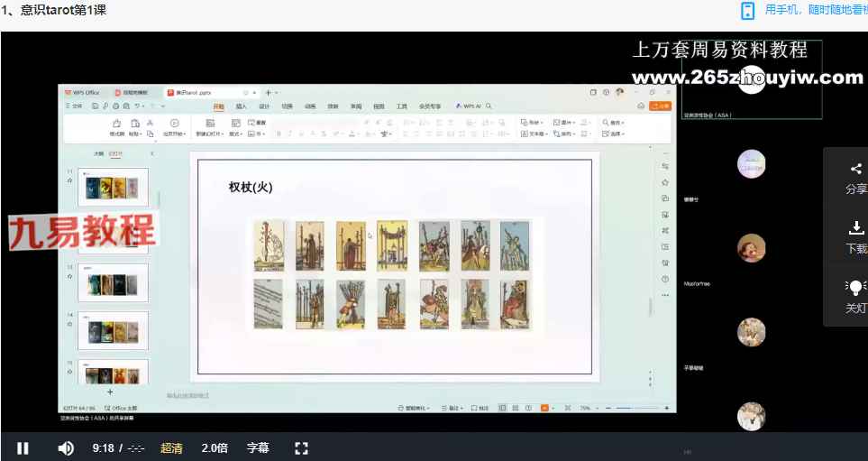This screenshot has width=868, height=461.
Task: Click the phone icon beside 用手机
Action: (747, 11)
